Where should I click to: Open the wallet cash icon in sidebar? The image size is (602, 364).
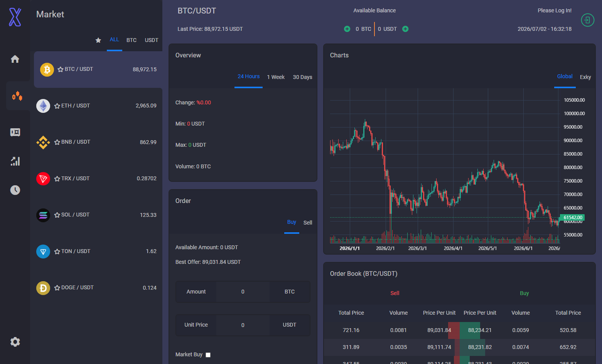point(15,133)
